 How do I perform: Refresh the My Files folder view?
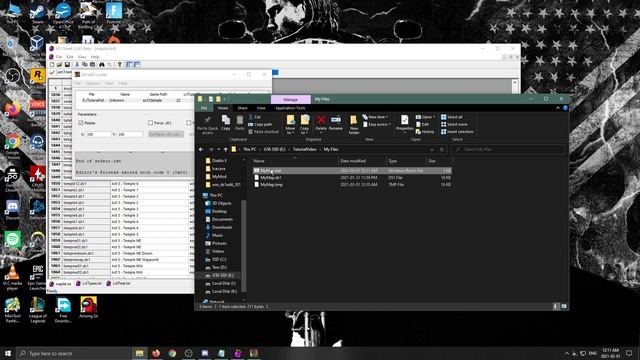(442, 149)
